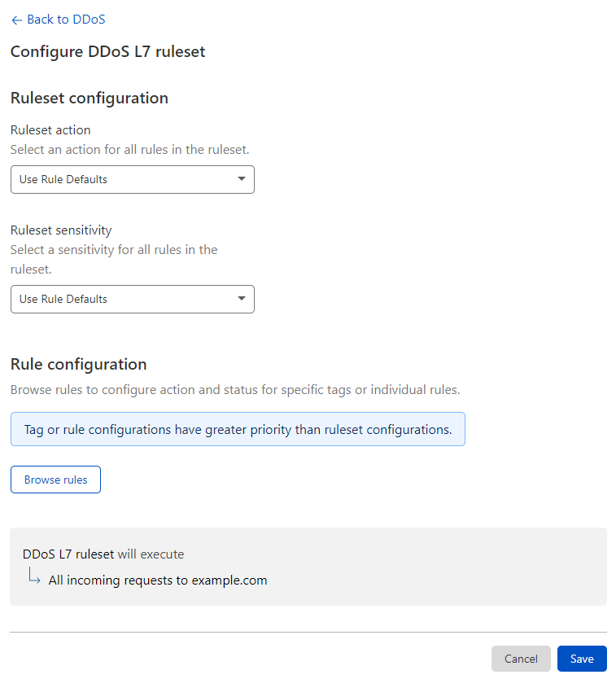Click the All incoming requests to example.com text
616x679 pixels.
pyautogui.click(x=158, y=580)
